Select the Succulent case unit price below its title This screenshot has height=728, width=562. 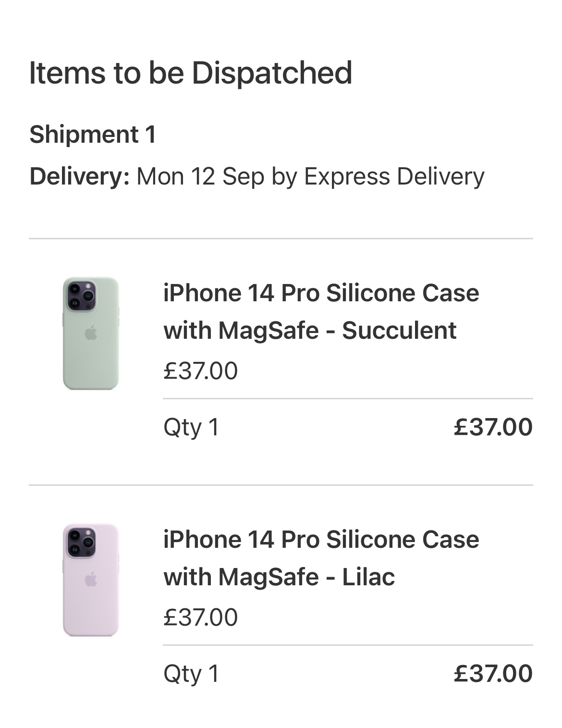pos(200,370)
